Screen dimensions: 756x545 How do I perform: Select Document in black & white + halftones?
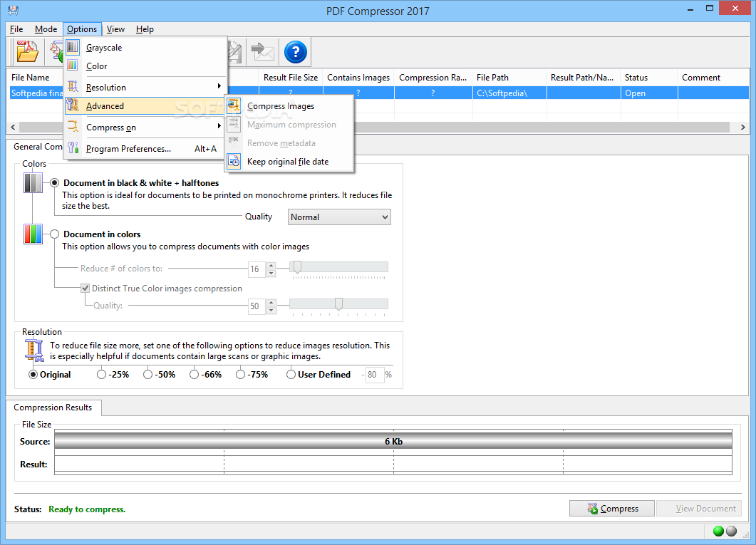click(x=54, y=183)
